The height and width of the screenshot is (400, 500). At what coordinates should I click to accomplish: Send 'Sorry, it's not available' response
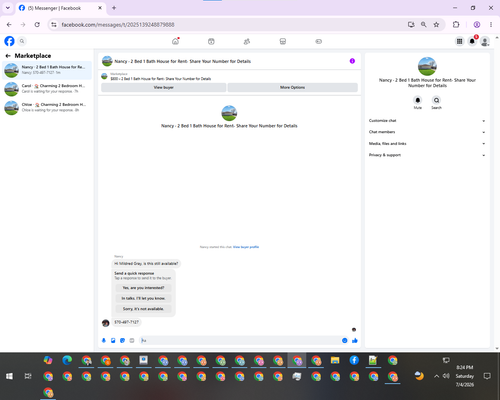143,309
